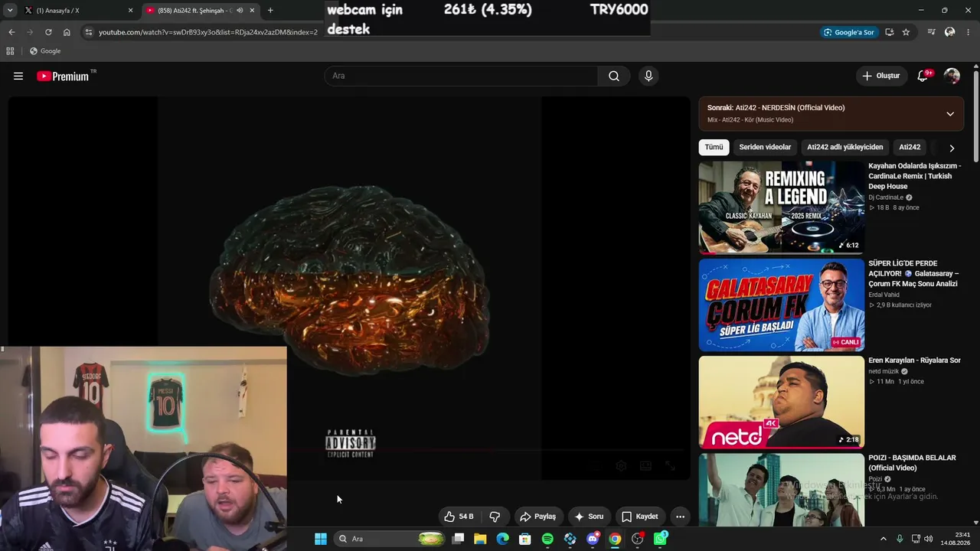Open video player settings gear
This screenshot has height=551, width=980.
pos(621,465)
